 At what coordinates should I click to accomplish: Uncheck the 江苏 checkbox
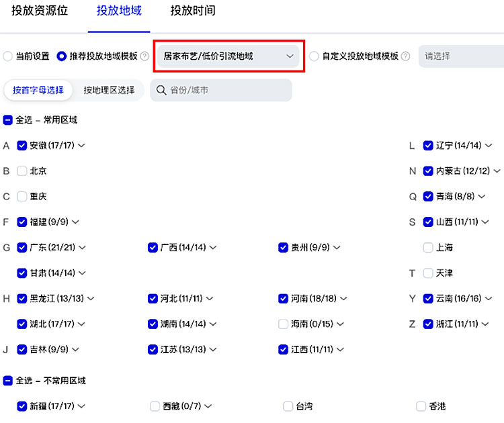click(153, 349)
